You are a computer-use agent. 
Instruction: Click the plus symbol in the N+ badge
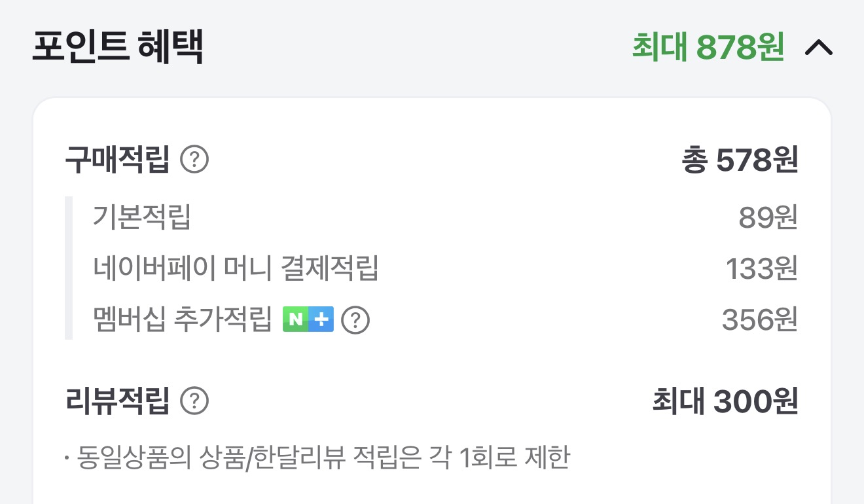pos(321,319)
